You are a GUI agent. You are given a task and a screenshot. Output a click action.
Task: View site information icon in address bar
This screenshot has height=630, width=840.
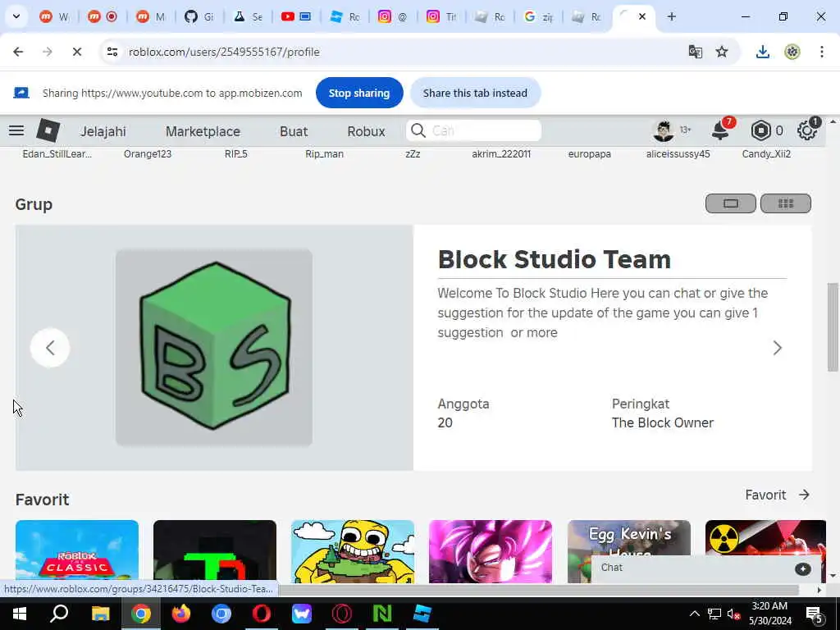[x=112, y=52]
